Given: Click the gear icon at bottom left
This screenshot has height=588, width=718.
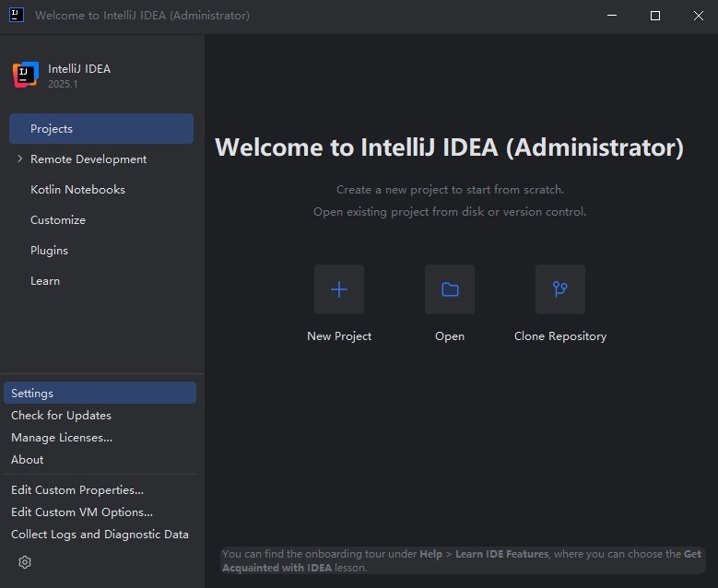Looking at the screenshot, I should pos(25,562).
